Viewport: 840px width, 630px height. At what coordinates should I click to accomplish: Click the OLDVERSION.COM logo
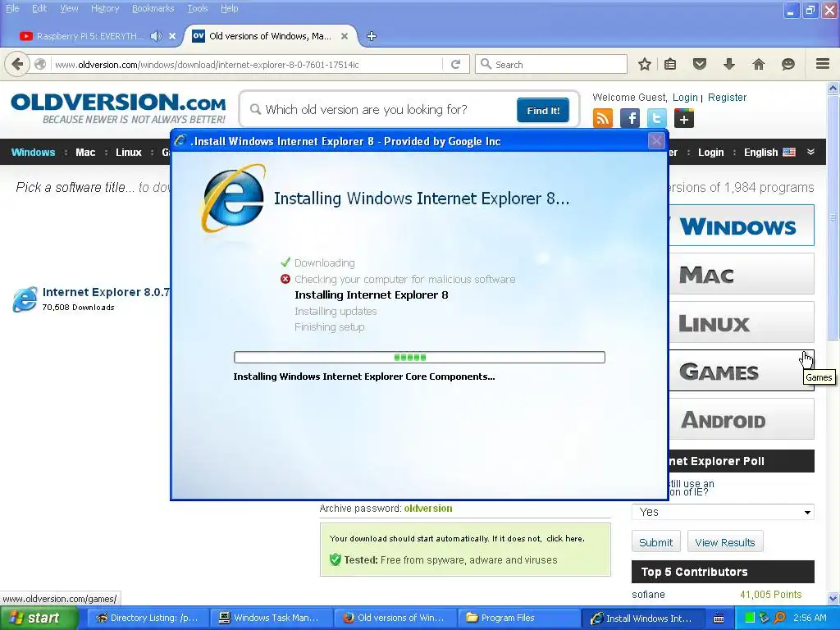tap(118, 108)
